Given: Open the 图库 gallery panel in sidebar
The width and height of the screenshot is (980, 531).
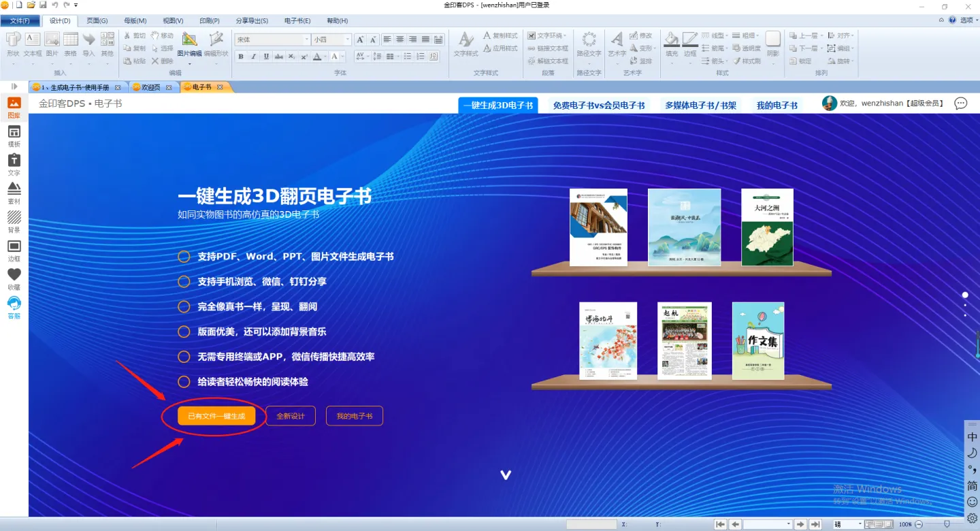Looking at the screenshot, I should click(14, 108).
